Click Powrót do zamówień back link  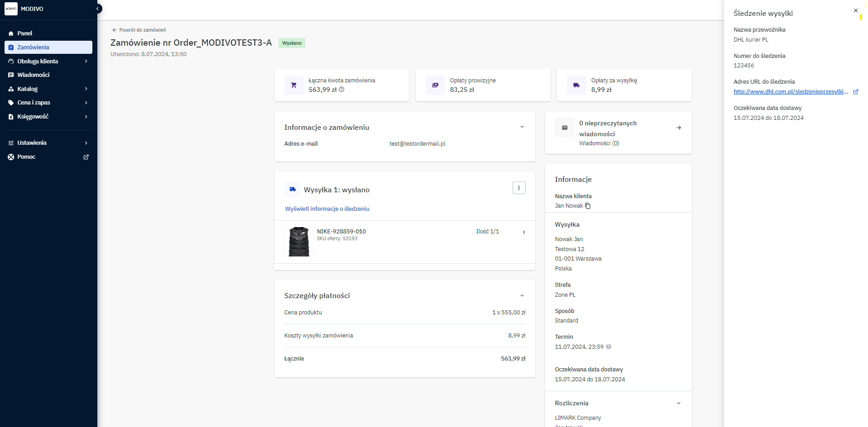(139, 30)
